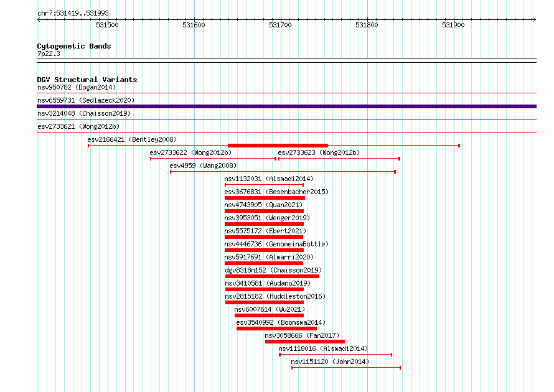Image resolution: width=554 pixels, height=392 pixels.
Task: Select the thick red esv2166421 inner segment
Action: [278, 146]
